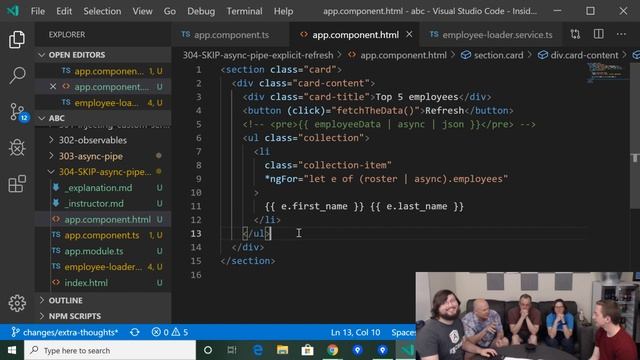Open the Windows Start menu
640x360 pixels.
pos(12,350)
